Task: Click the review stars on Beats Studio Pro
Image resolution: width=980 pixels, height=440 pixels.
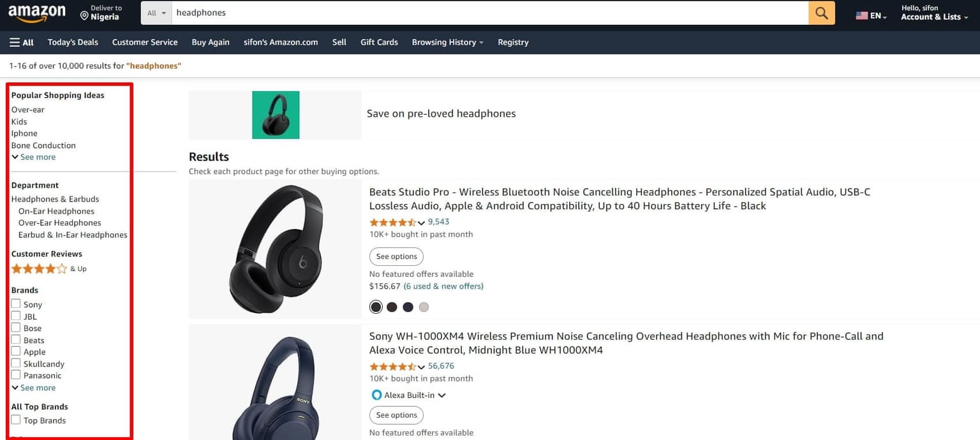Action: point(391,223)
